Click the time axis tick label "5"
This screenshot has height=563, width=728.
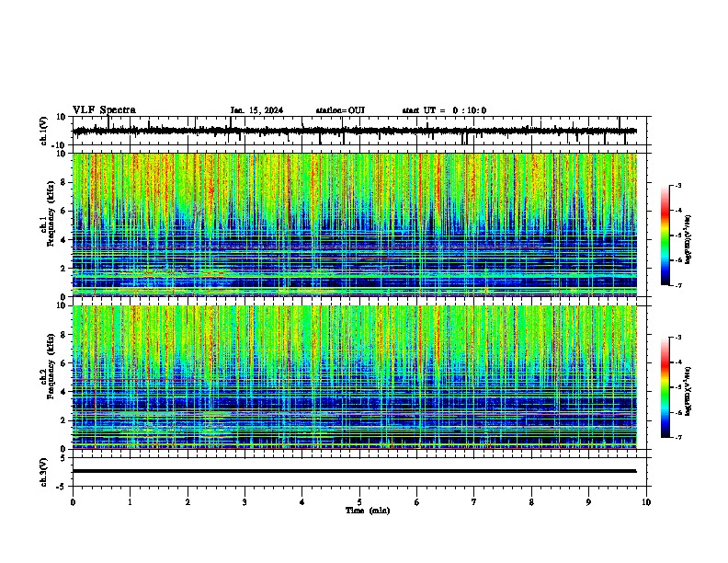359,502
